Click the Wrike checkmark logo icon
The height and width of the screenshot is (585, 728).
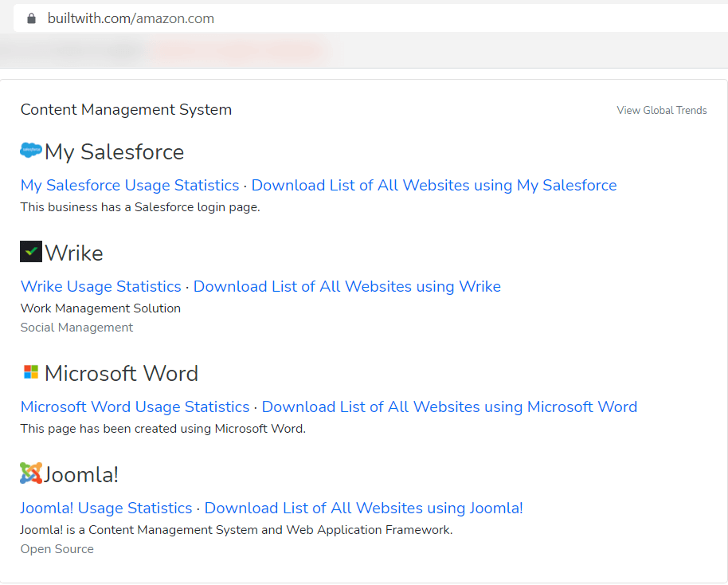(31, 251)
